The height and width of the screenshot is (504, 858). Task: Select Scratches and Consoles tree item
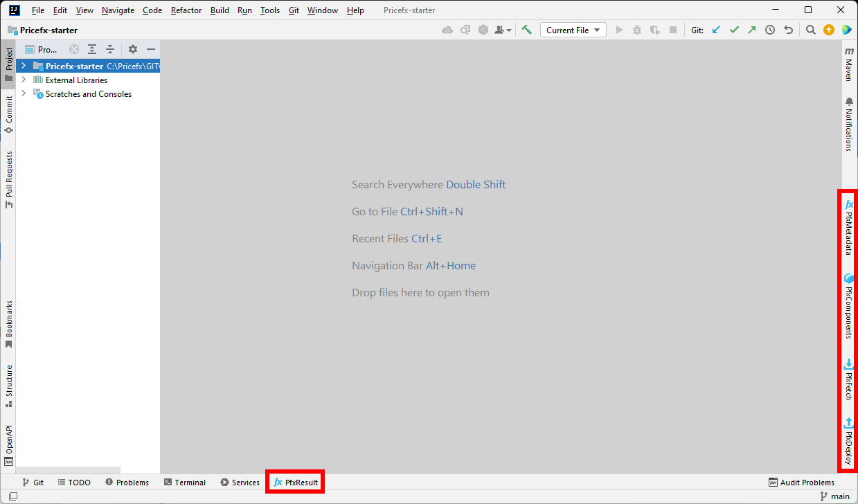[88, 94]
